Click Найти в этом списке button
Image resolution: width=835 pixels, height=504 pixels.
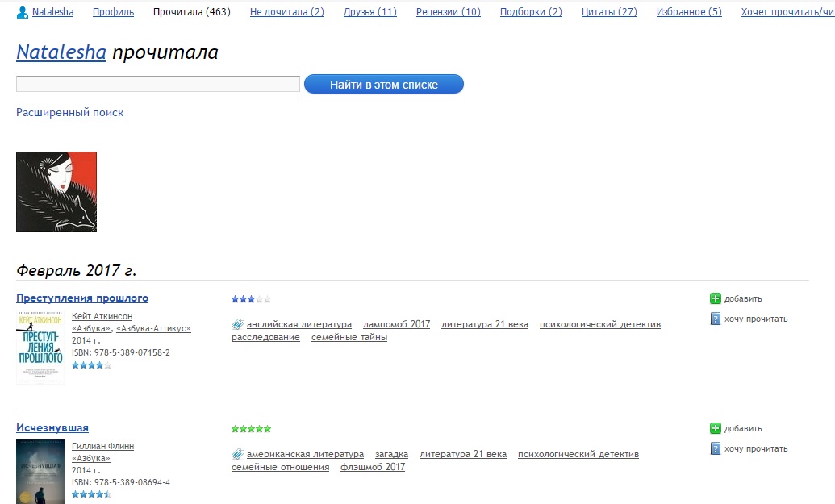click(x=384, y=84)
